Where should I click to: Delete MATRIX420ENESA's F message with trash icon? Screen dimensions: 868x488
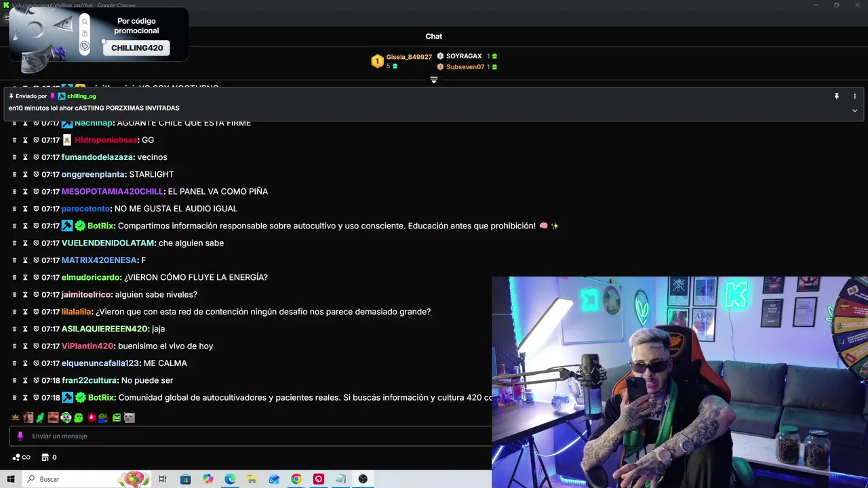click(x=14, y=260)
